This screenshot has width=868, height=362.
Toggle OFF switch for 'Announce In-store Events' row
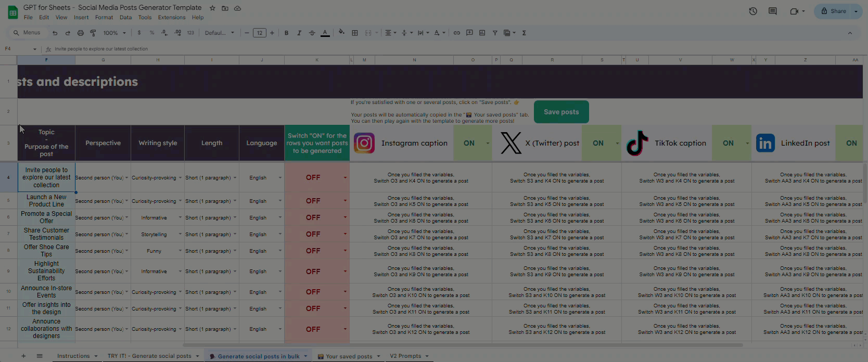pyautogui.click(x=317, y=292)
